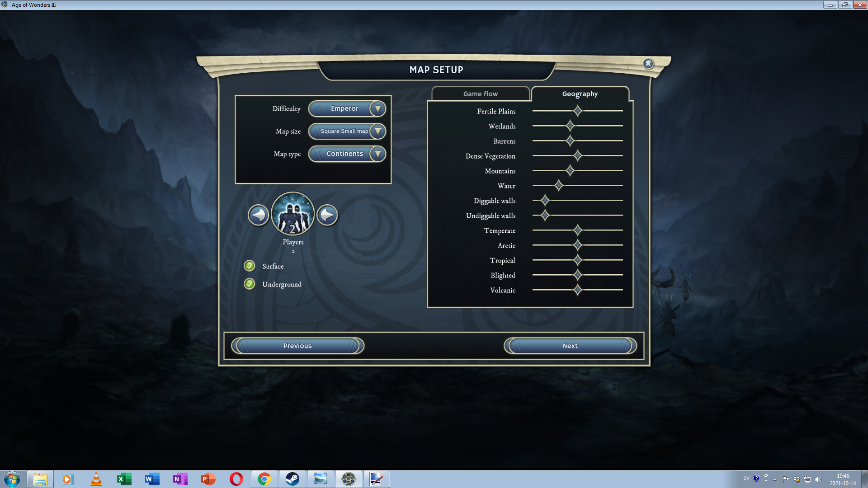Screen dimensions: 868x488
Task: Select the Geography tab
Action: (580, 94)
